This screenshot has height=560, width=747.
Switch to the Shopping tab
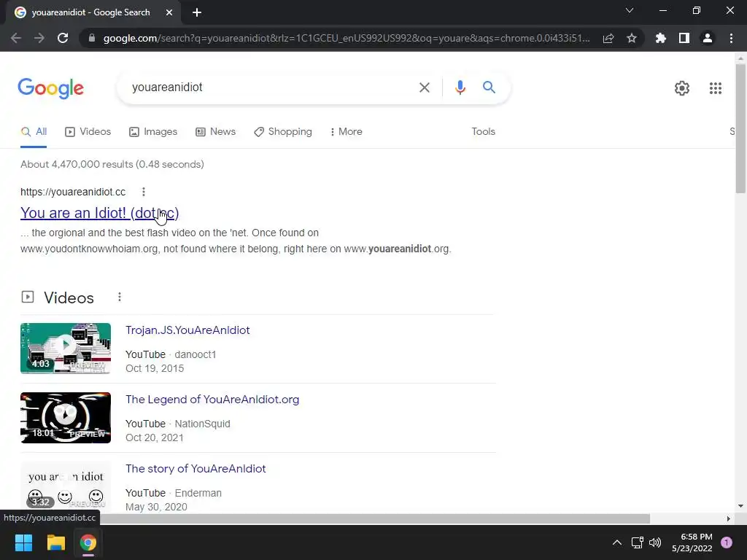tap(283, 132)
